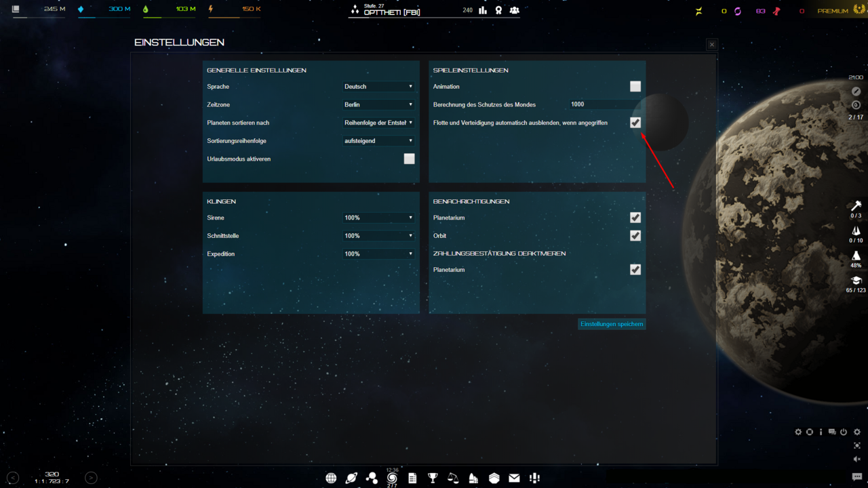This screenshot has height=488, width=868.
Task: Enable the Urlaubsmodus aktivieren checkbox
Action: (410, 159)
